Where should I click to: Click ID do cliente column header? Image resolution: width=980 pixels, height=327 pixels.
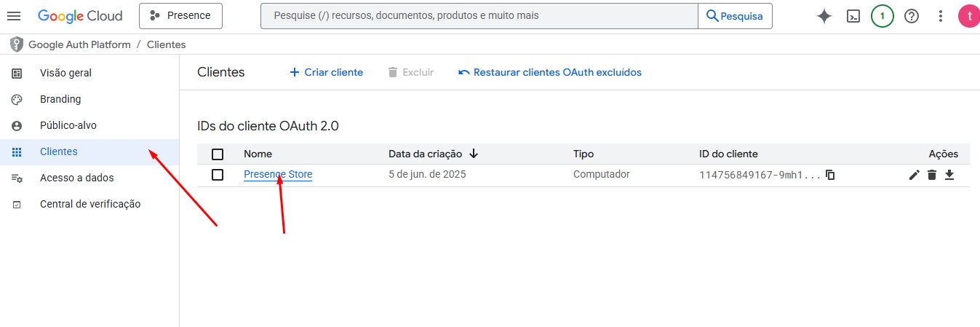tap(728, 154)
